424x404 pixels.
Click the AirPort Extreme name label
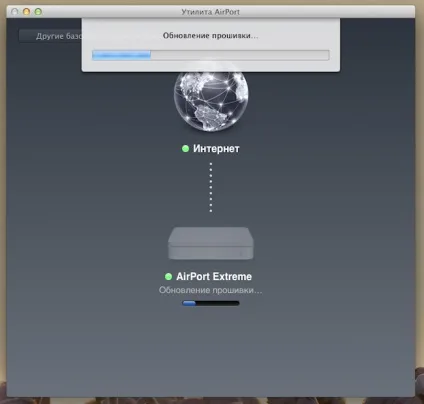click(x=214, y=276)
